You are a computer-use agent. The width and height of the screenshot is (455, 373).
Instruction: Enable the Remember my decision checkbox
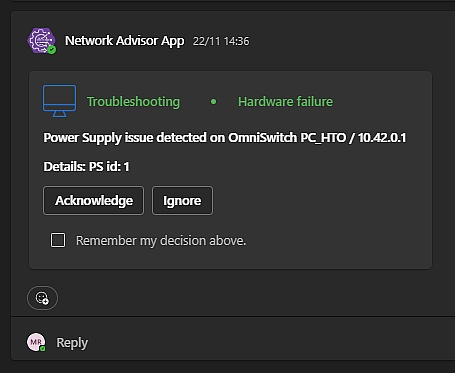click(58, 240)
